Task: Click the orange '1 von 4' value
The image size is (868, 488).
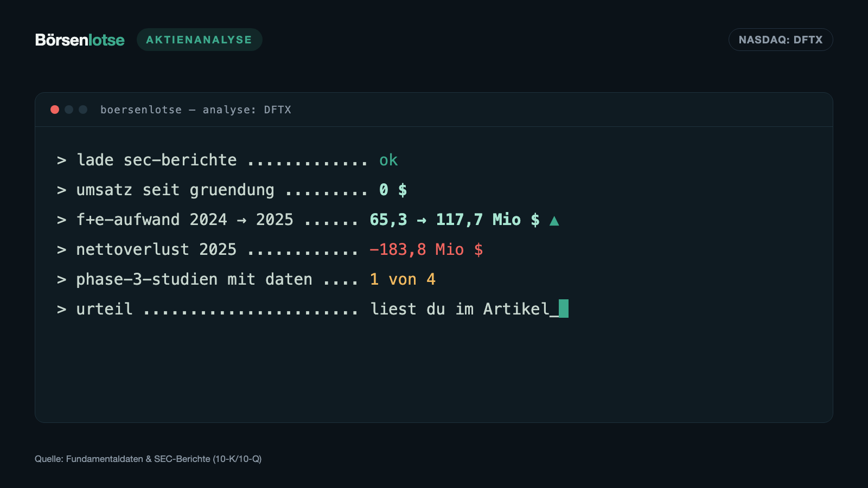Action: pos(403,279)
